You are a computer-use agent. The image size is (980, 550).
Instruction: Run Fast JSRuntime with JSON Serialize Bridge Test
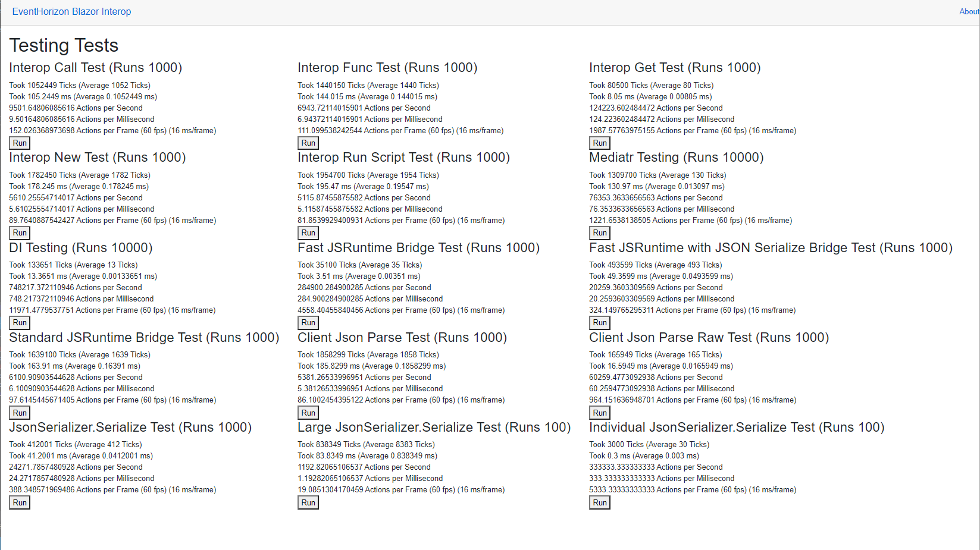tap(600, 323)
